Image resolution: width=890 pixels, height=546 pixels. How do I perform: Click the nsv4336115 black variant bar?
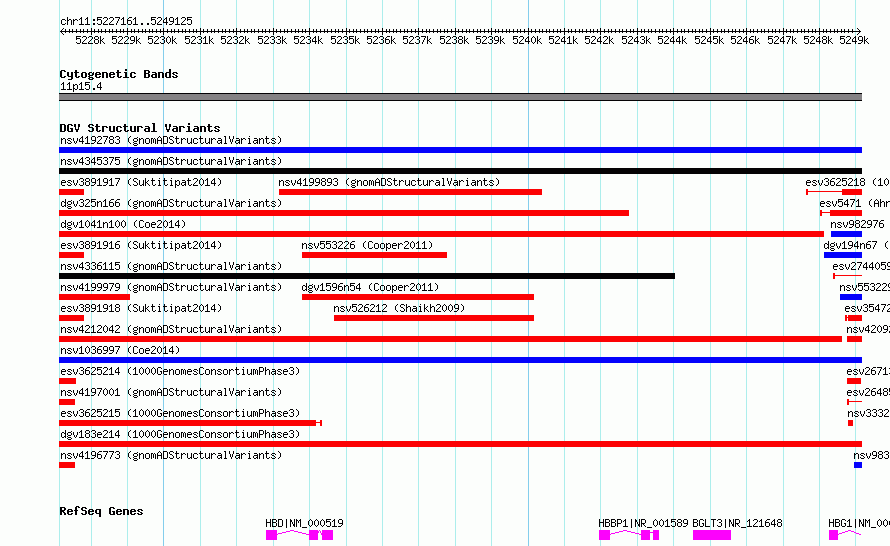(367, 276)
